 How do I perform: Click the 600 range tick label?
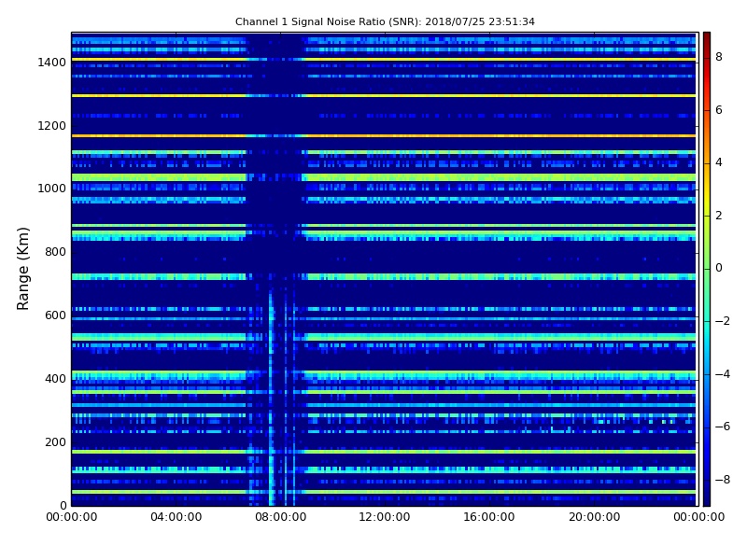[x=55, y=315]
